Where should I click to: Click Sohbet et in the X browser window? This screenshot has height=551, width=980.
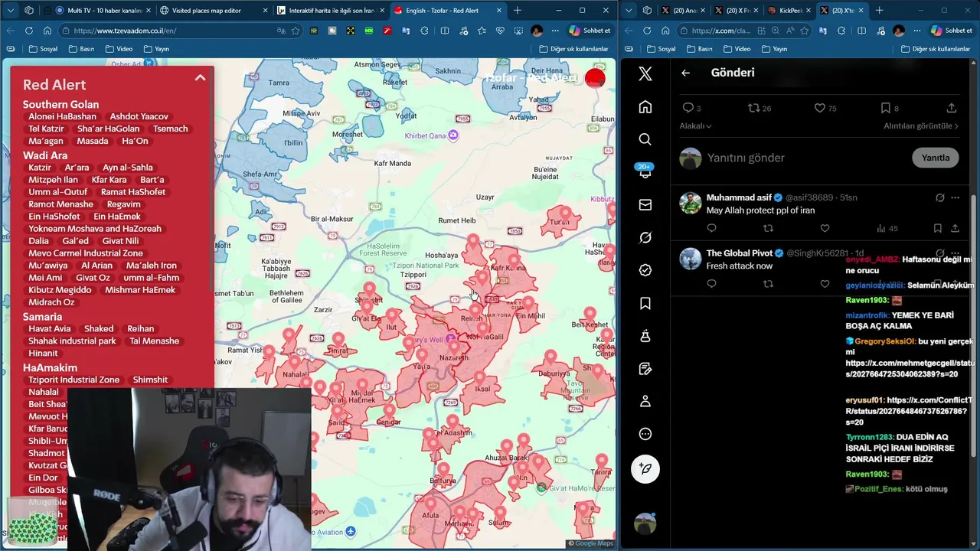951,31
